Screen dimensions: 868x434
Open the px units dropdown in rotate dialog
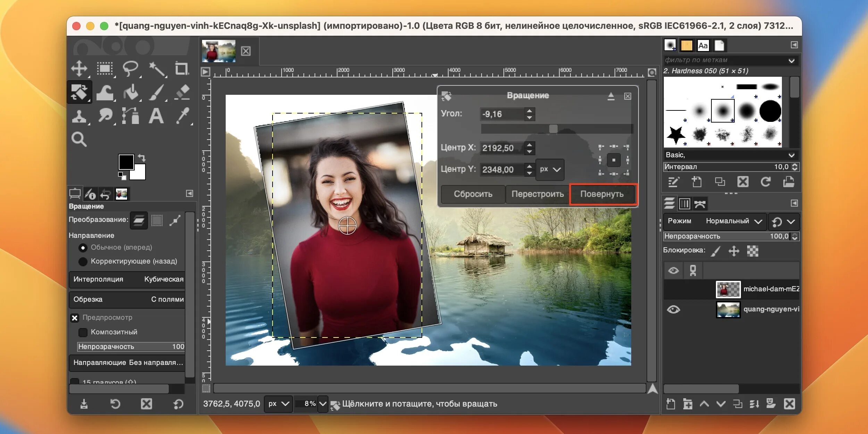point(550,169)
